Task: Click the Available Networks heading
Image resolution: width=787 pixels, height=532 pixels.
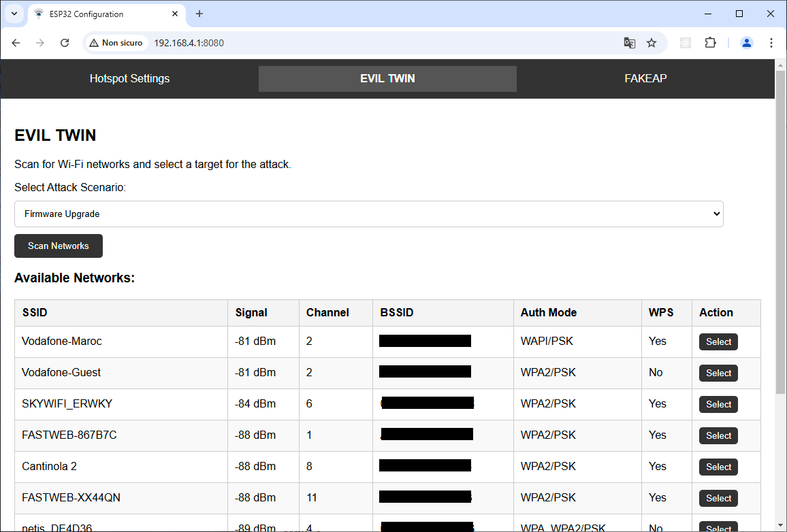Action: pyautogui.click(x=74, y=278)
